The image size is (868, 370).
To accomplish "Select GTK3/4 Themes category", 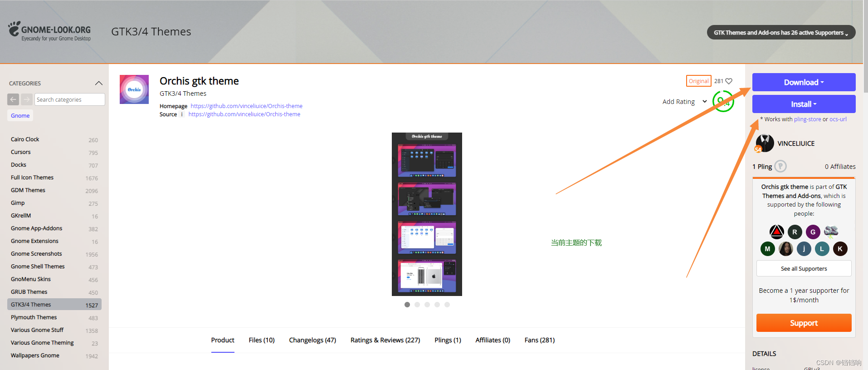I will tap(54, 305).
